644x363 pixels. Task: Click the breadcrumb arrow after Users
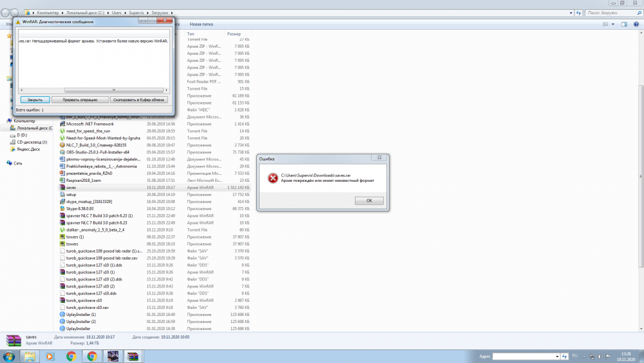pyautogui.click(x=125, y=13)
